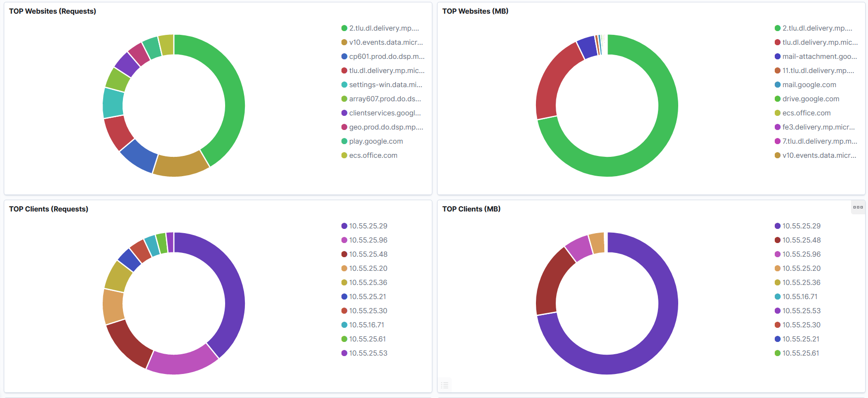Click 2.tlu.dl.delivery.mp legend in TOP Websites (MB)
This screenshot has width=868, height=398.
click(x=814, y=28)
